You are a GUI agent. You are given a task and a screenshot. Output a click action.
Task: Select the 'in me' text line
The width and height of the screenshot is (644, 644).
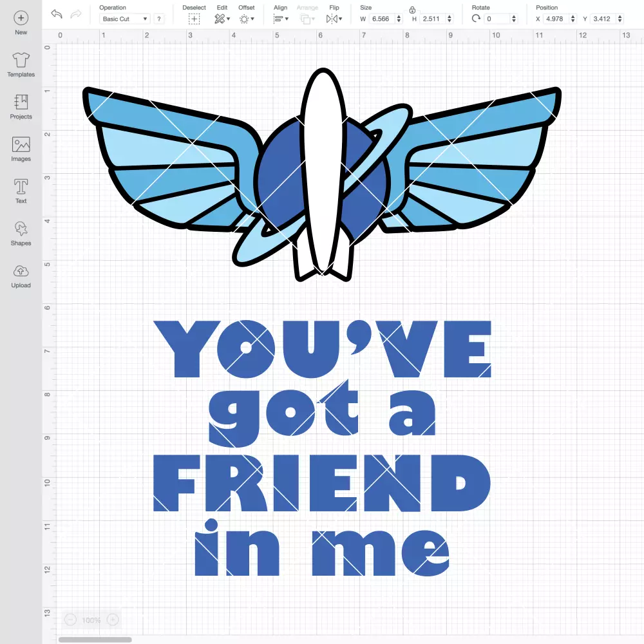[x=322, y=547]
